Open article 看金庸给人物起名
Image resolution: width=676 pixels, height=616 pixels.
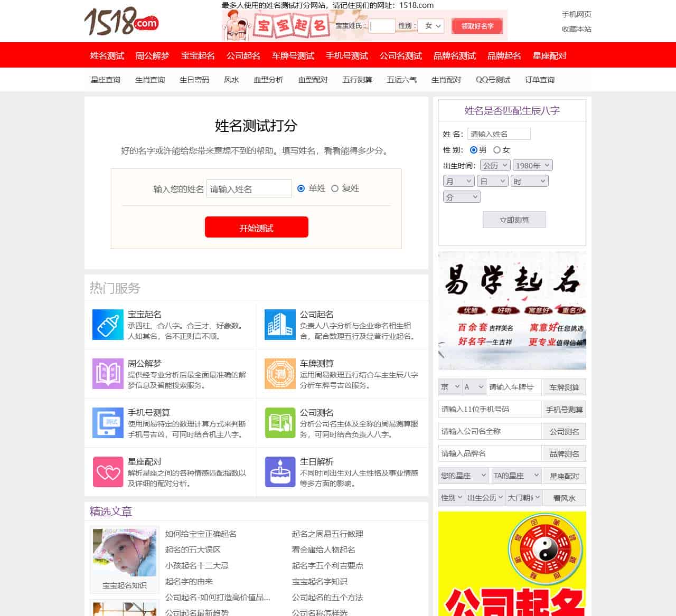tap(324, 549)
